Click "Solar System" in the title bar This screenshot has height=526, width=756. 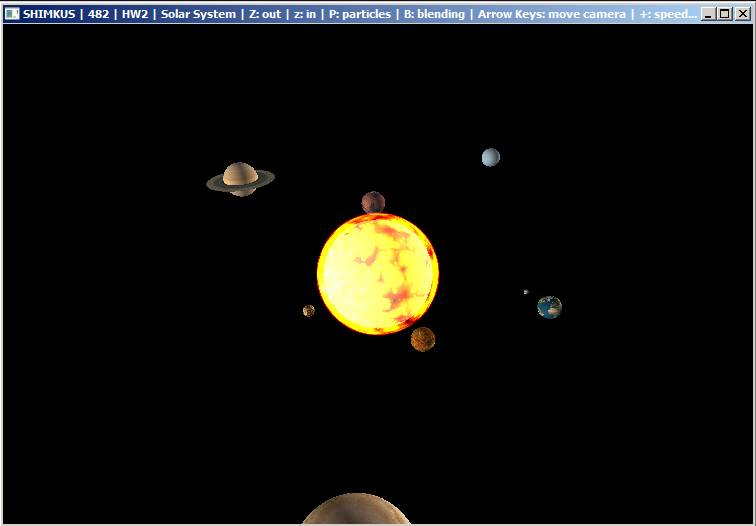tap(198, 14)
